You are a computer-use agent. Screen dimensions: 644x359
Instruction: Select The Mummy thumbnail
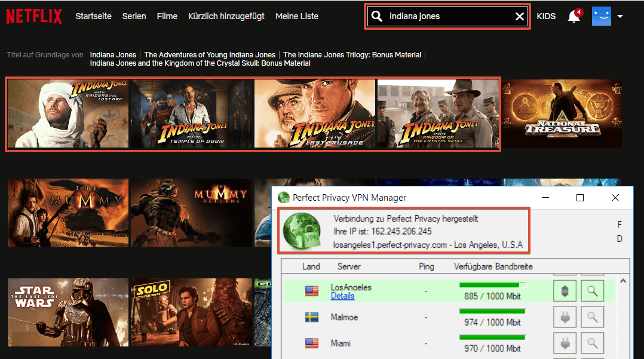(68, 213)
